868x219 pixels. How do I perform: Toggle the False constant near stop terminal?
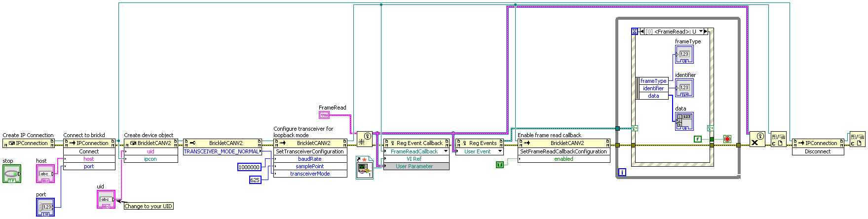click(x=697, y=139)
